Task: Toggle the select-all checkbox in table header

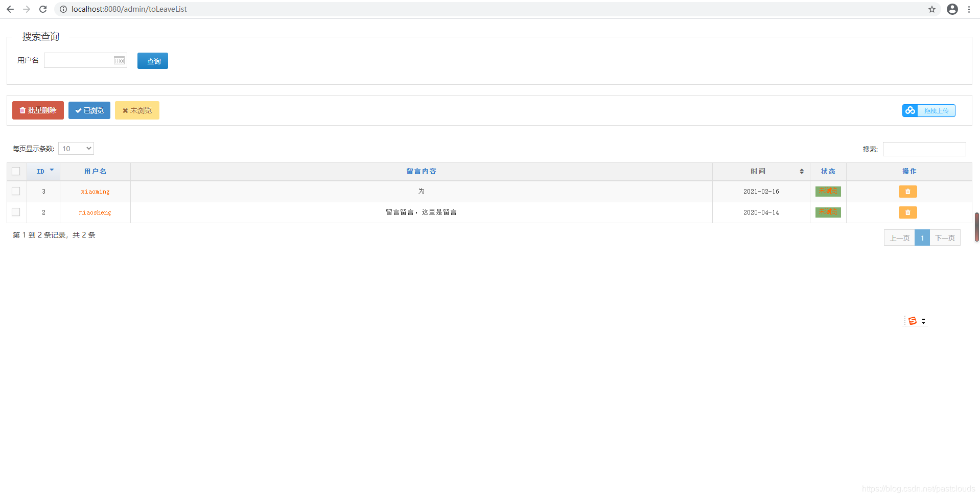Action: (16, 171)
